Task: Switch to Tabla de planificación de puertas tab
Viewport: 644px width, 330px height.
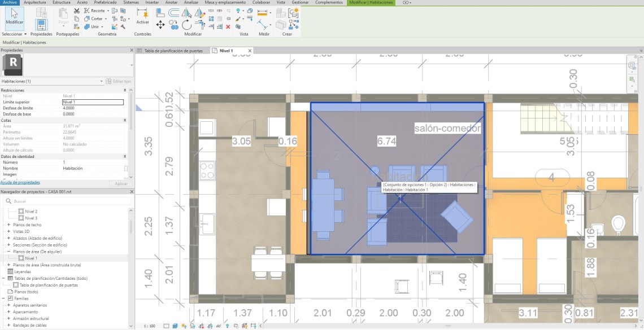Action: click(172, 51)
